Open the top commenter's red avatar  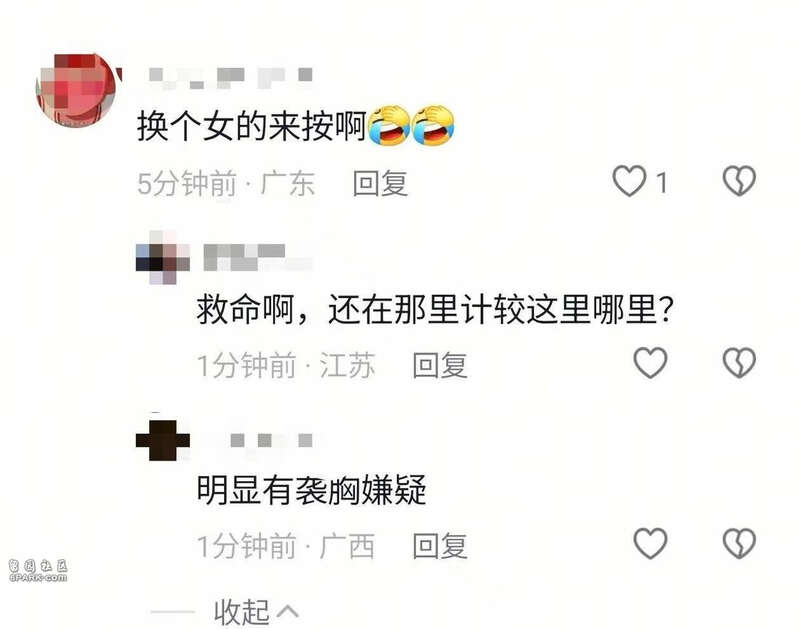(x=78, y=90)
